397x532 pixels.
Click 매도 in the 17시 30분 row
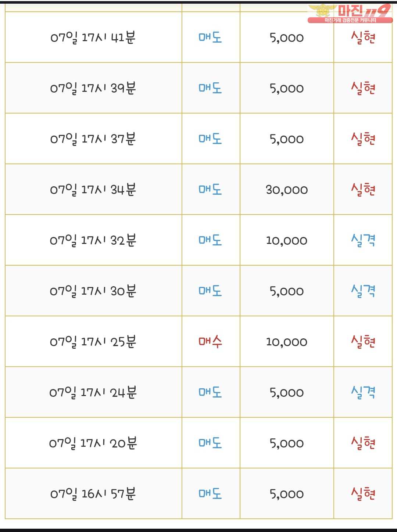(210, 291)
